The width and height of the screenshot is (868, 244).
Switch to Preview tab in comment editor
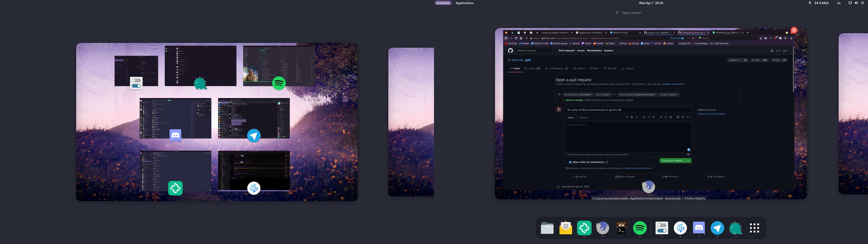pos(584,118)
